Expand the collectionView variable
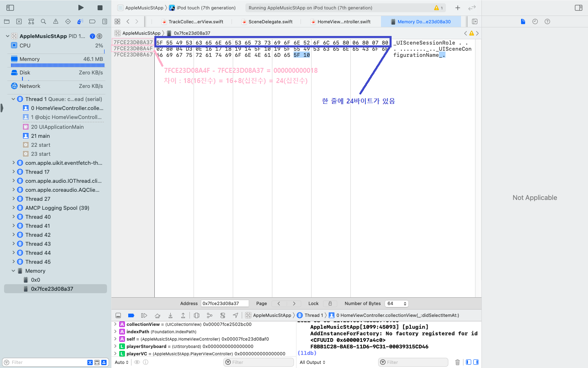Image resolution: width=588 pixels, height=368 pixels. 115,324
